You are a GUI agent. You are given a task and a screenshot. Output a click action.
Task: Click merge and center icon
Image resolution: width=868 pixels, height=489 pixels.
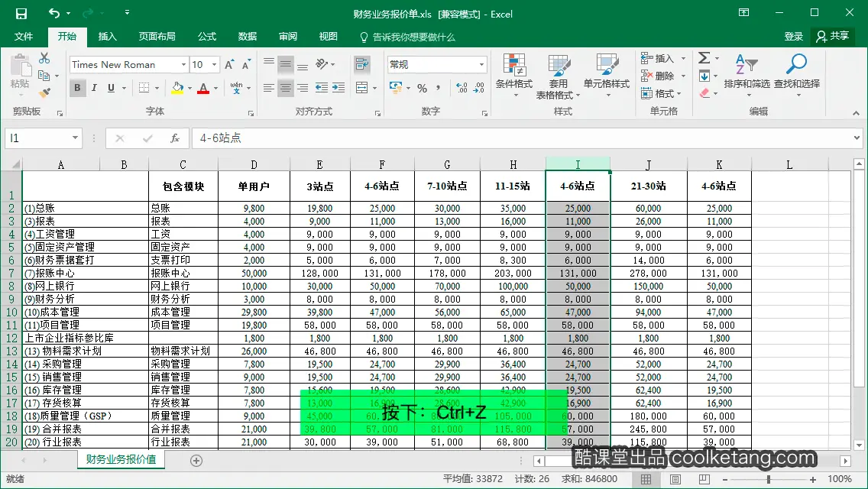361,88
